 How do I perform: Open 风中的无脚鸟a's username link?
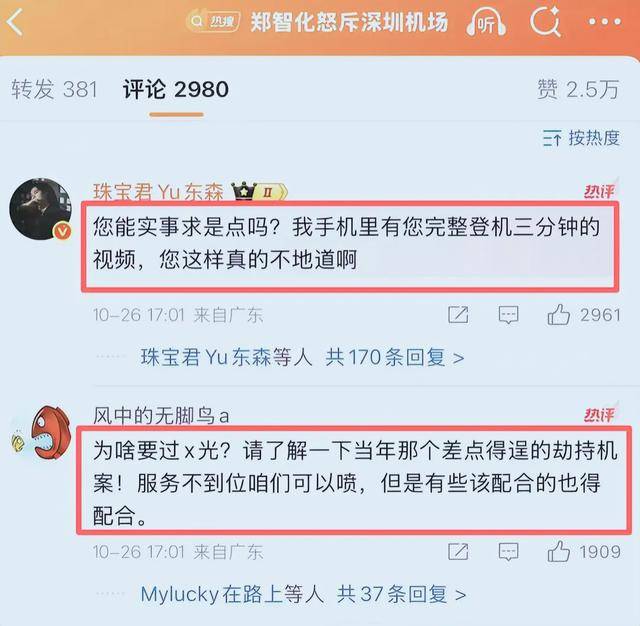coord(161,416)
